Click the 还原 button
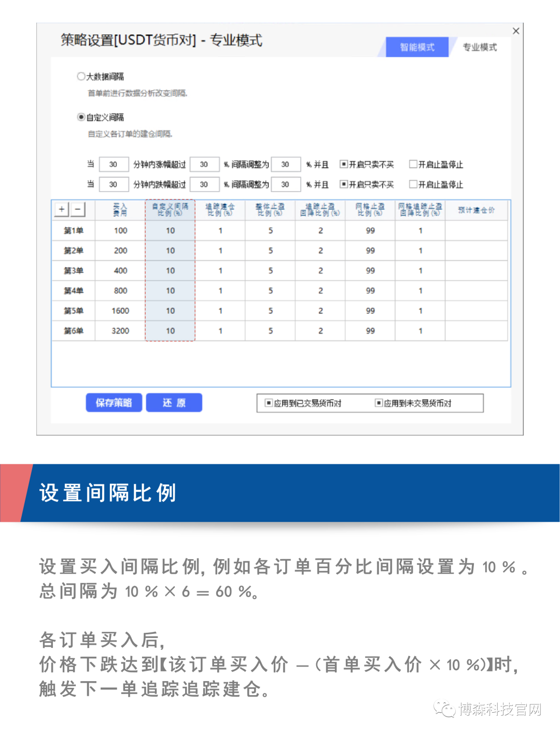 coord(174,403)
